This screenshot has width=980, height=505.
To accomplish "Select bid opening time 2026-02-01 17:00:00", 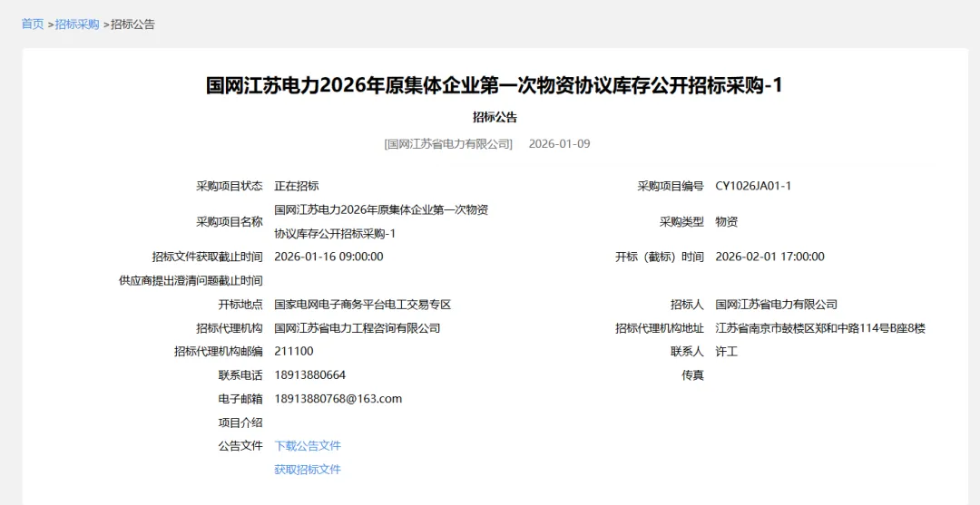I will [770, 257].
